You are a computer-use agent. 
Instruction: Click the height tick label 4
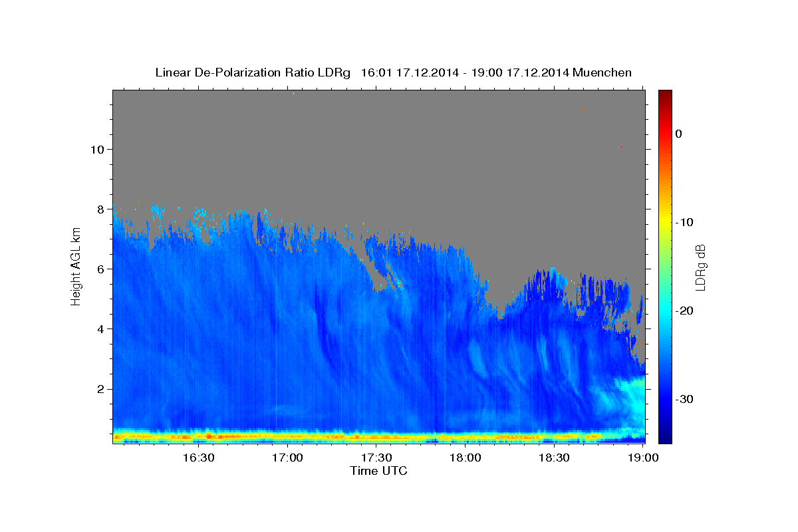pyautogui.click(x=102, y=329)
